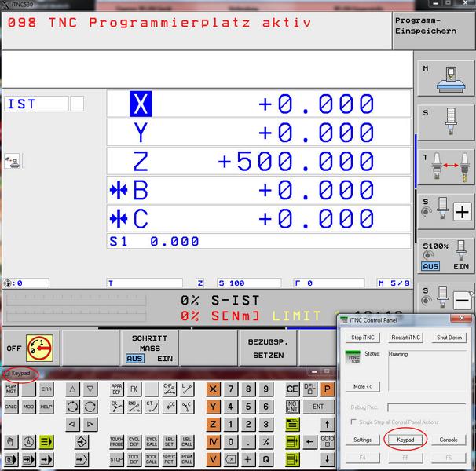476x471 pixels.
Task: Click the Debug Proc input field
Action: point(427,407)
